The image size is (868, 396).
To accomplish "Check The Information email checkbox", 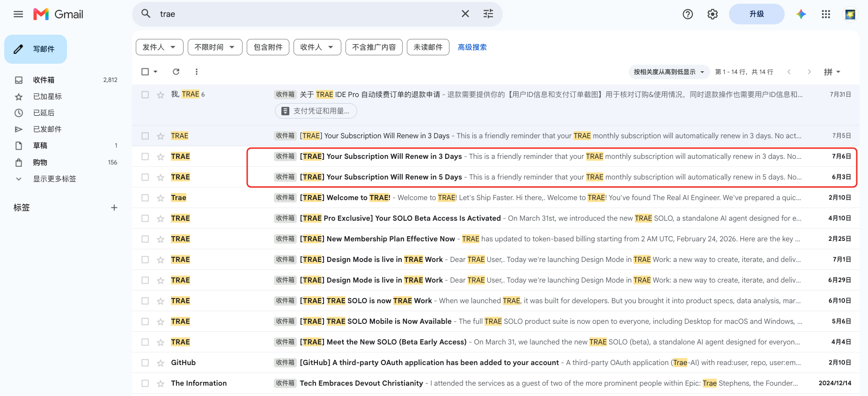I will point(145,383).
